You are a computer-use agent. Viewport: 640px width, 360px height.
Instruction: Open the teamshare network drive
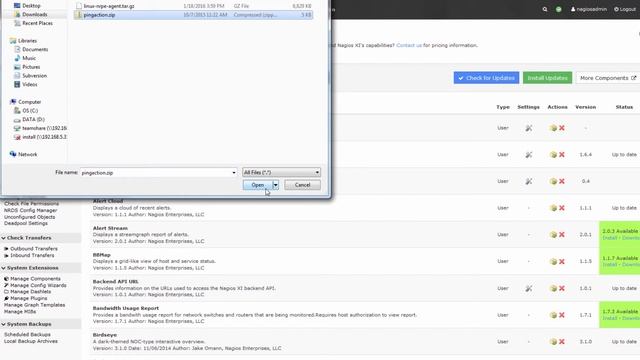point(44,128)
